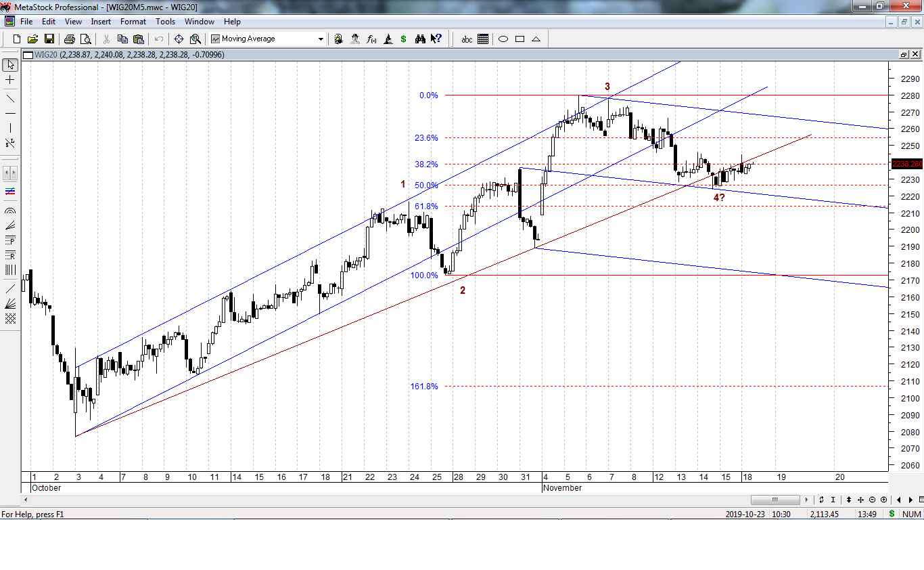Open the Window menu
924x570 pixels.
[x=200, y=22]
